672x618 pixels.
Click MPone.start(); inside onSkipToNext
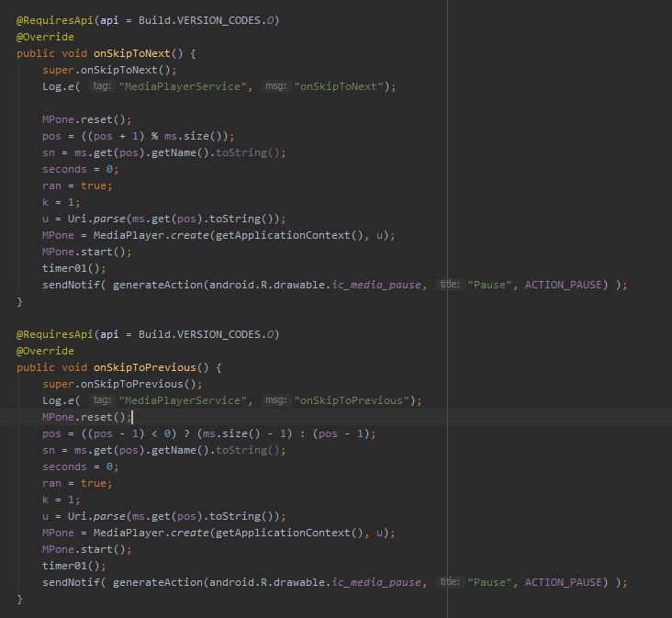pos(86,252)
